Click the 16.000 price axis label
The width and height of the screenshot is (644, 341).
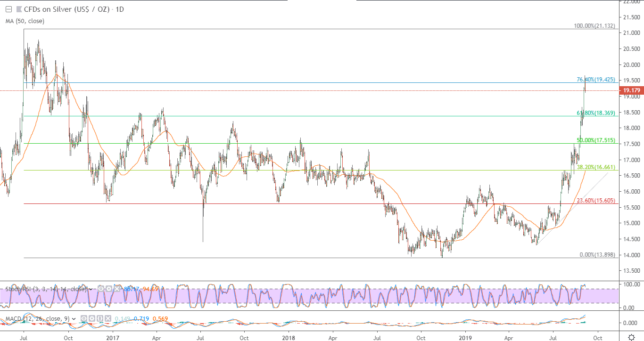[x=631, y=192]
